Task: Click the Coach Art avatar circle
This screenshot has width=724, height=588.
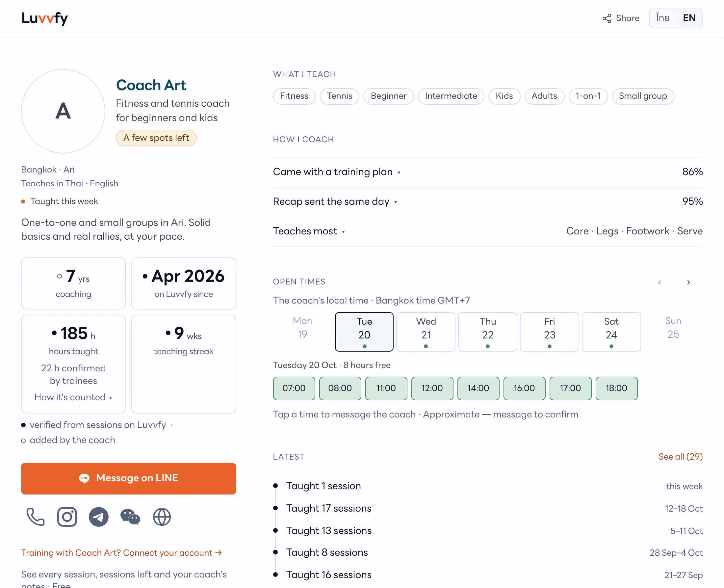Action: [63, 111]
